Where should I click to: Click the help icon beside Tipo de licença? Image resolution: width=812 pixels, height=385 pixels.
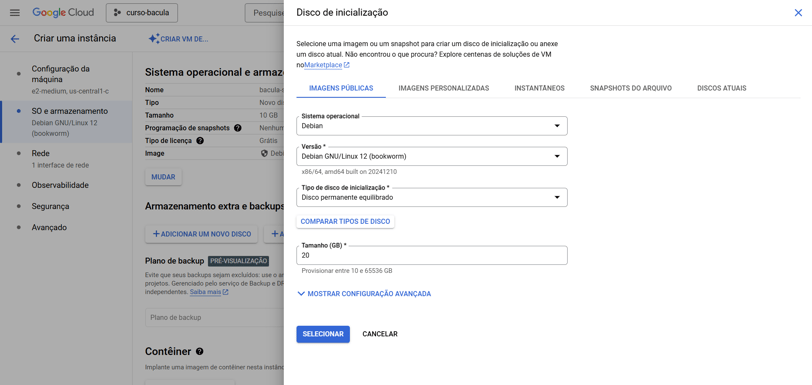pos(200,140)
